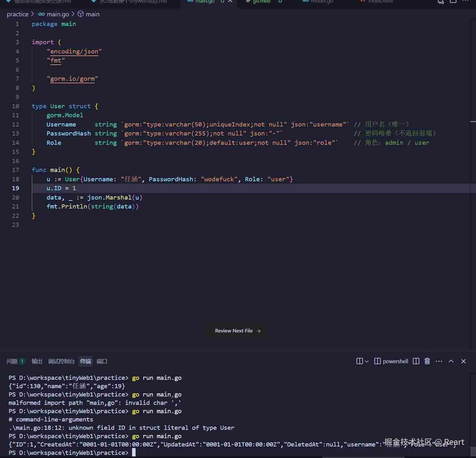
Task: Click the bottom horizontal scrollbar thumb
Action: [363, 457]
